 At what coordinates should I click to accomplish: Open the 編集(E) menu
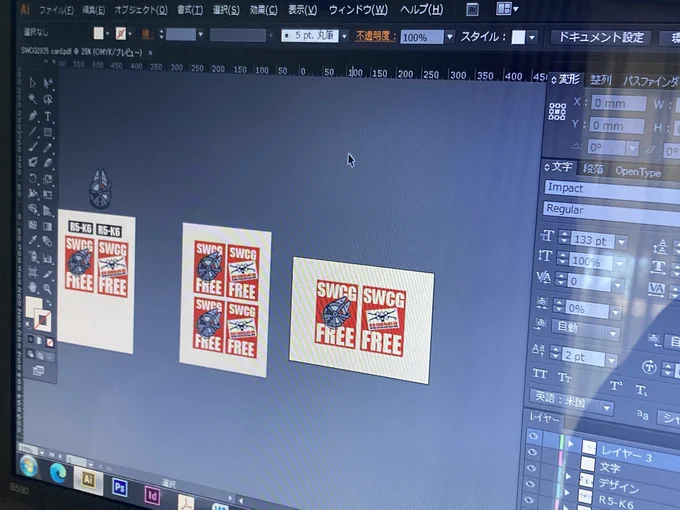tap(94, 10)
